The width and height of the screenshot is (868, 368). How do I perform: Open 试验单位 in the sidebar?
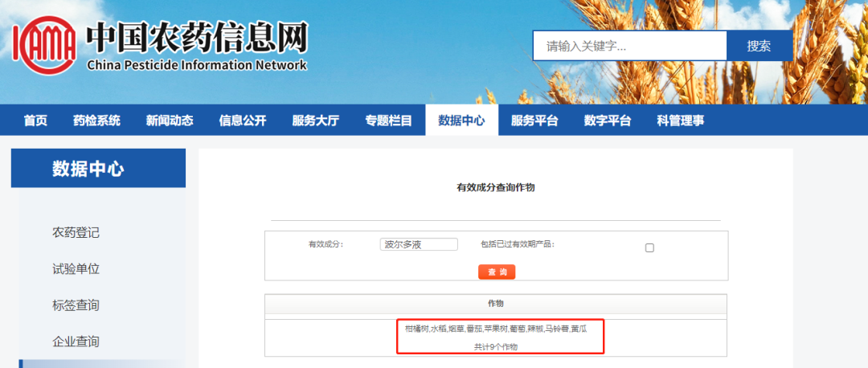point(76,269)
